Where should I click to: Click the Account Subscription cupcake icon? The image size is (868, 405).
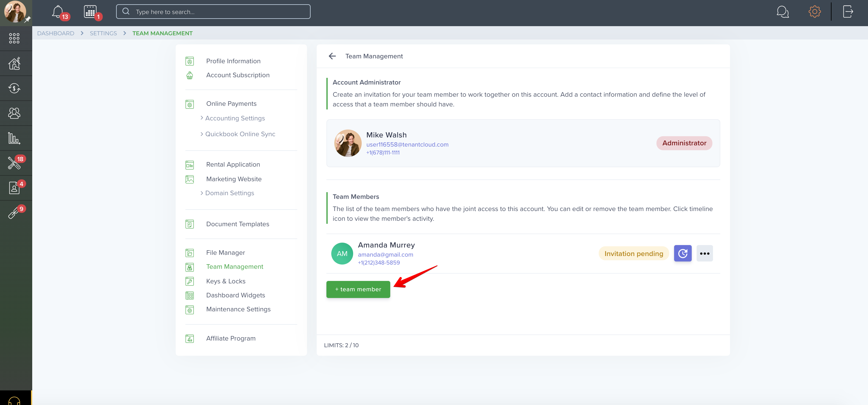(x=190, y=75)
